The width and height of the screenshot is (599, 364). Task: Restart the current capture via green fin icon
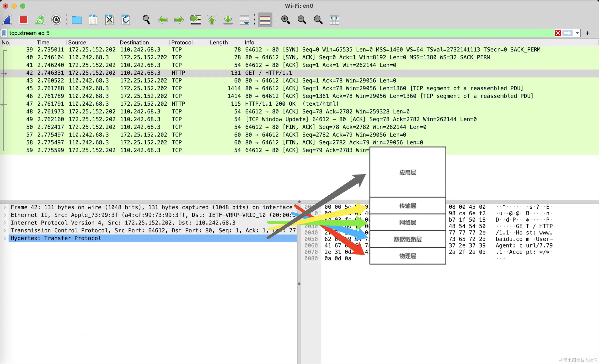point(40,20)
